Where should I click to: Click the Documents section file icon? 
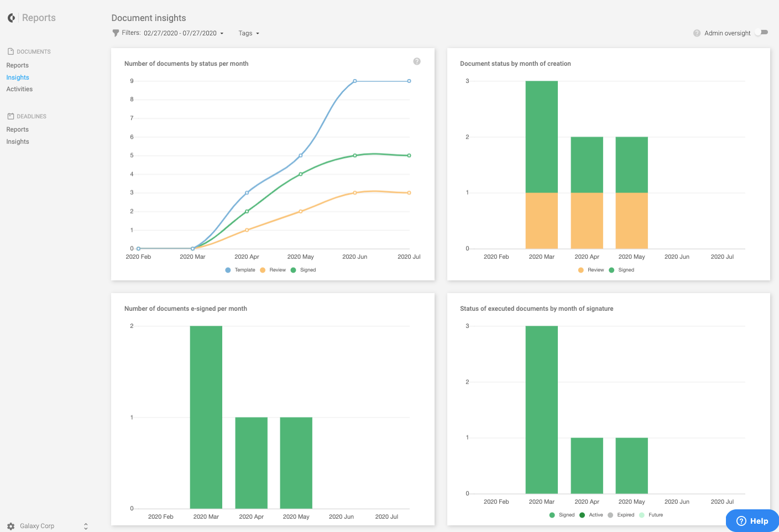coord(11,51)
